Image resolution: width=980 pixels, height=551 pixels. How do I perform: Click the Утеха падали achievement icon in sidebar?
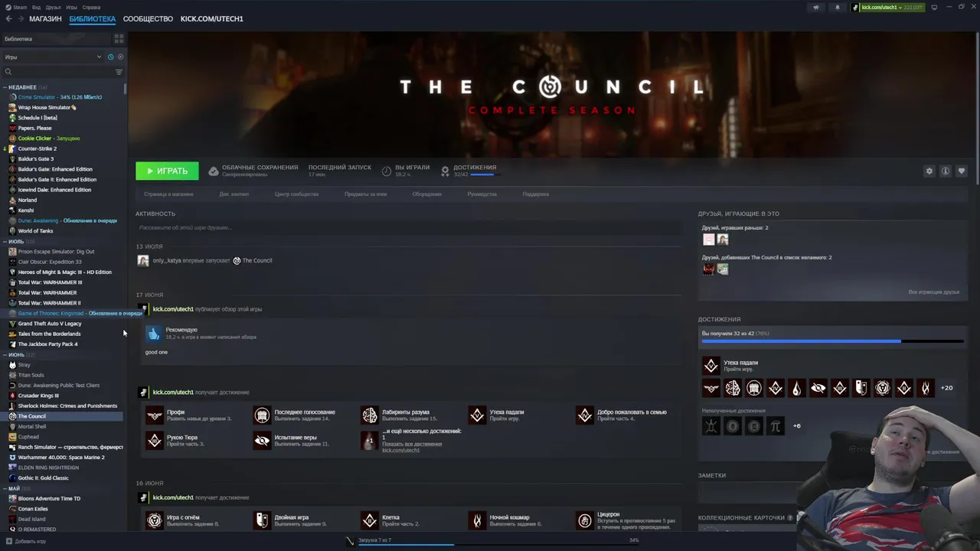pos(711,365)
